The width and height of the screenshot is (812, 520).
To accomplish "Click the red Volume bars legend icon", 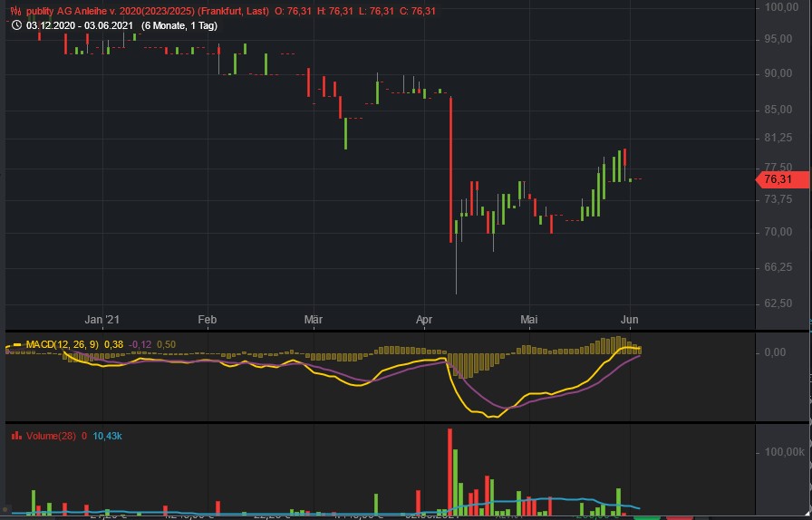I will [x=16, y=436].
